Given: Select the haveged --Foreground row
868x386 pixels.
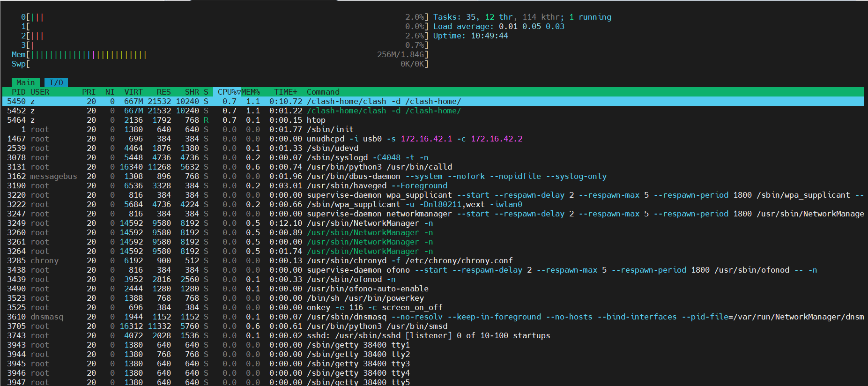Looking at the screenshot, I should (433, 186).
